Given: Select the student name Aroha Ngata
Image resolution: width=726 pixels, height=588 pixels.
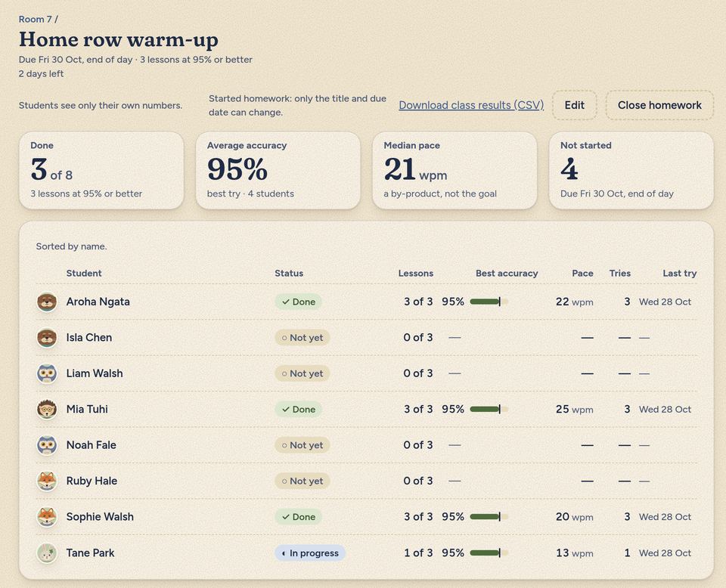Looking at the screenshot, I should 98,302.
